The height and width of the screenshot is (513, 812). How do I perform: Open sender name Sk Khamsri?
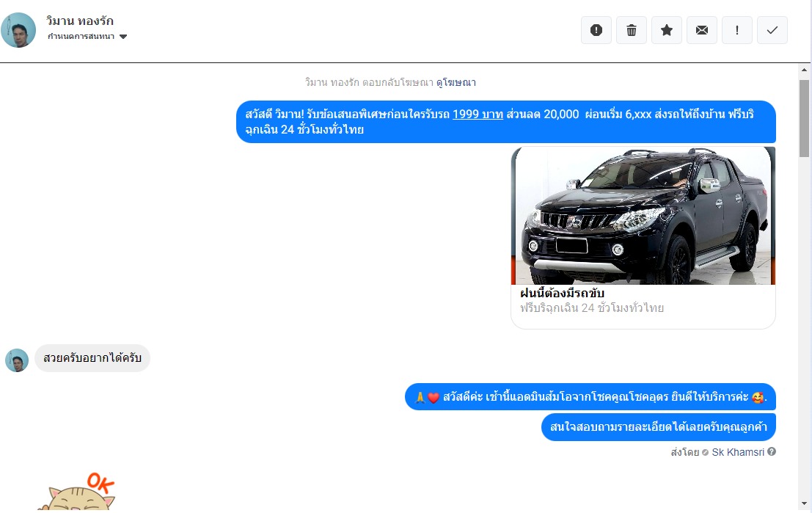[x=738, y=452]
